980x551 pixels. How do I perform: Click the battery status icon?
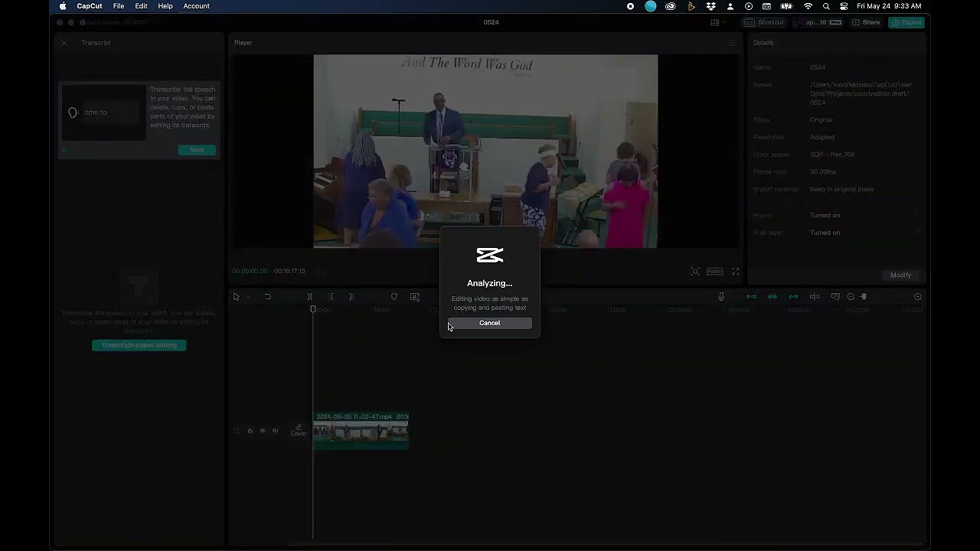click(786, 6)
